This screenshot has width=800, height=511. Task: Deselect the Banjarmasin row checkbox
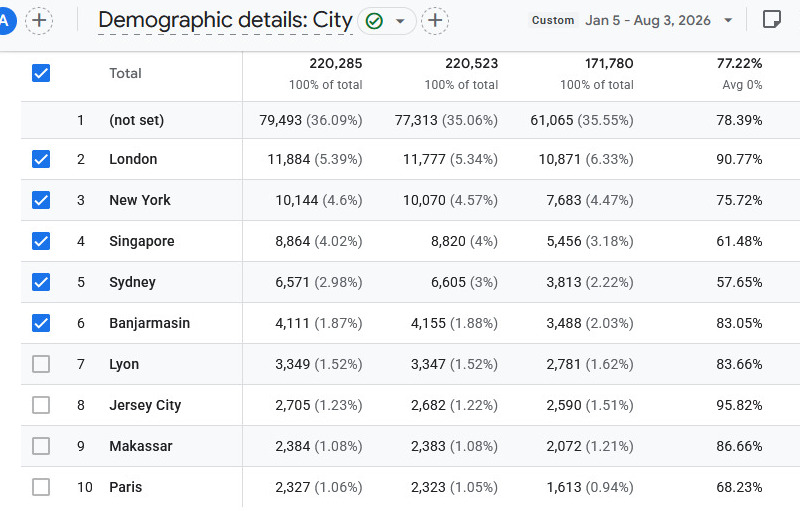(x=41, y=323)
